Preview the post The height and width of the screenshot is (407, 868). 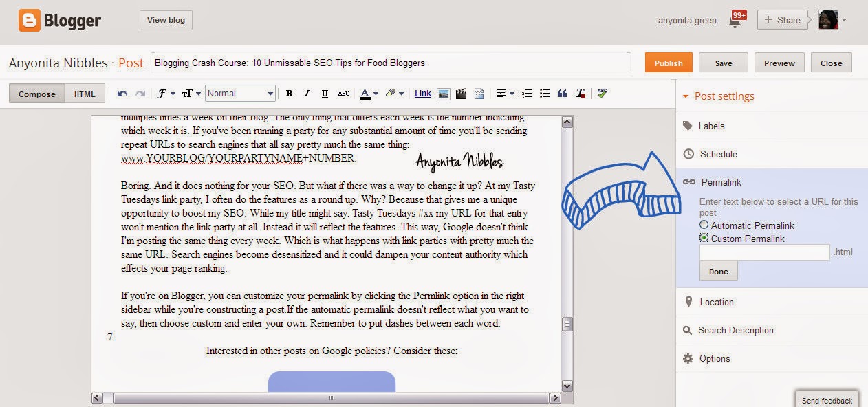[x=779, y=63]
